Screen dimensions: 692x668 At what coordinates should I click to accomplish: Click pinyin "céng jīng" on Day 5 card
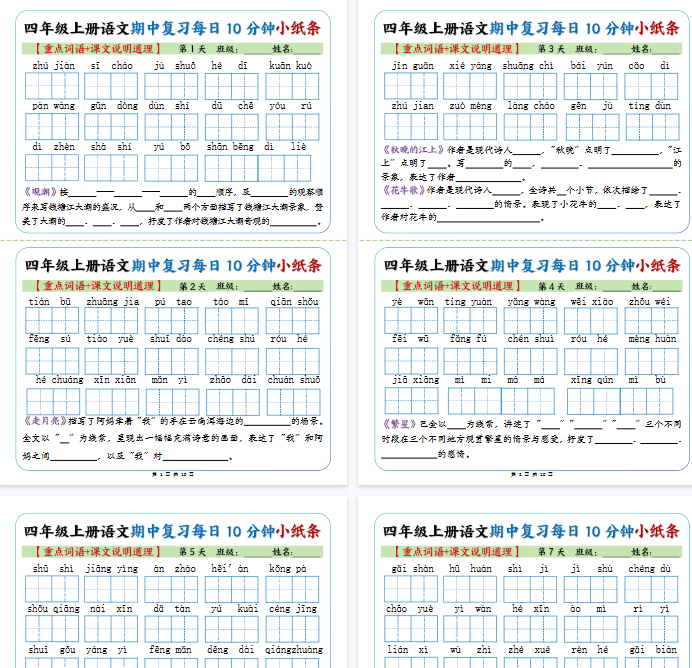point(293,609)
